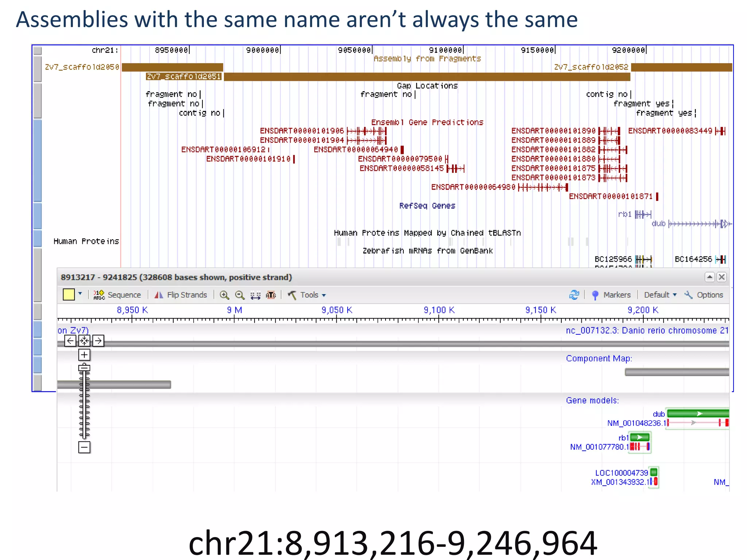Pan left with the left arrow control
The height and width of the screenshot is (560, 747).
pos(70,341)
